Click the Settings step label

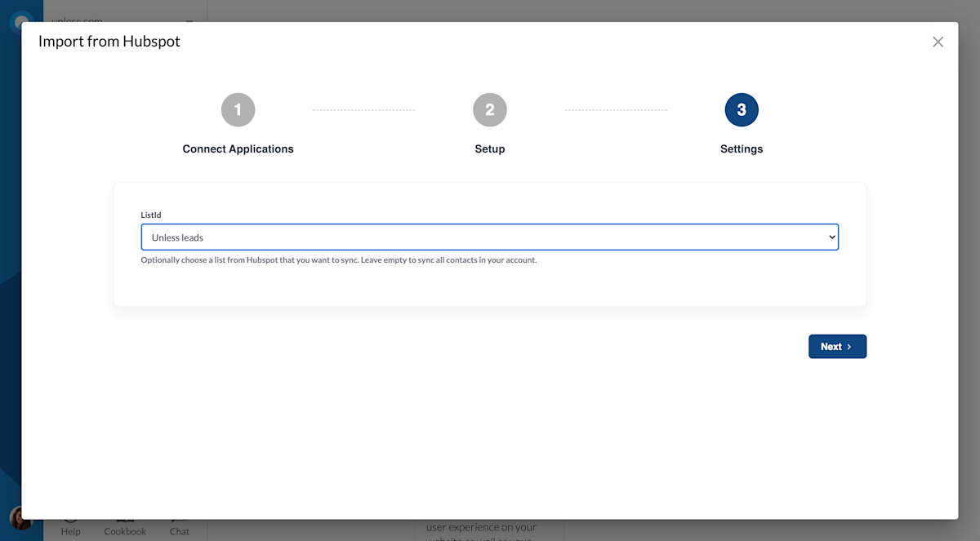pyautogui.click(x=742, y=149)
